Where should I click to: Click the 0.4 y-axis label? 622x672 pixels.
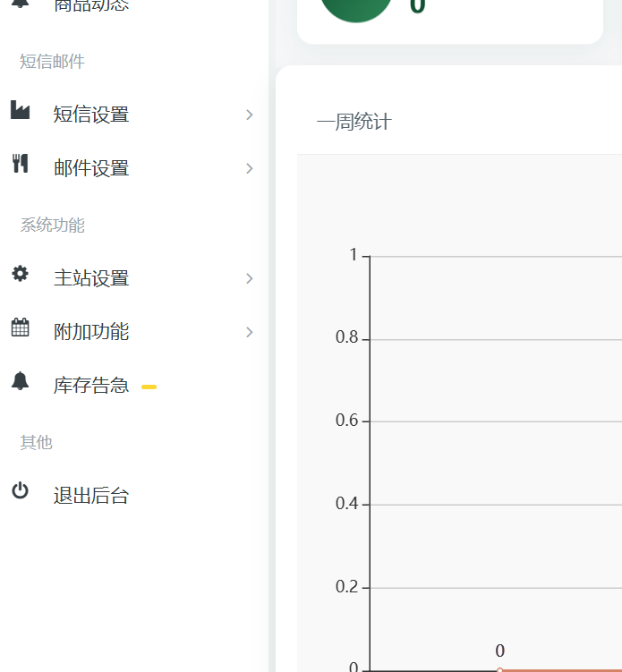[346, 504]
